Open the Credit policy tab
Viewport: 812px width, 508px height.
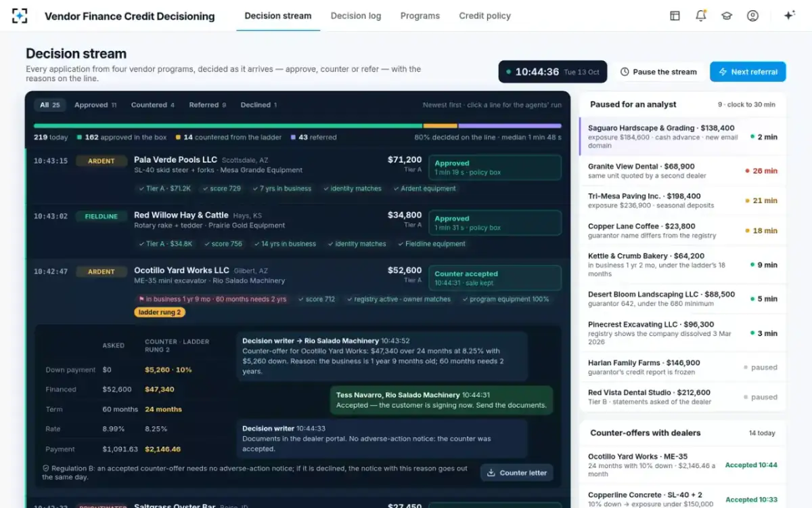pos(484,16)
